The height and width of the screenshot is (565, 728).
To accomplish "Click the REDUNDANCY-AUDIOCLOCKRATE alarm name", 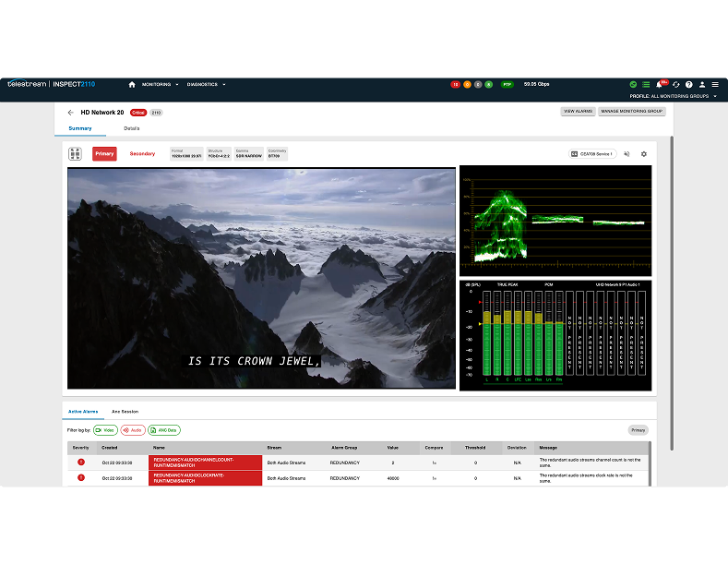I will click(x=205, y=478).
